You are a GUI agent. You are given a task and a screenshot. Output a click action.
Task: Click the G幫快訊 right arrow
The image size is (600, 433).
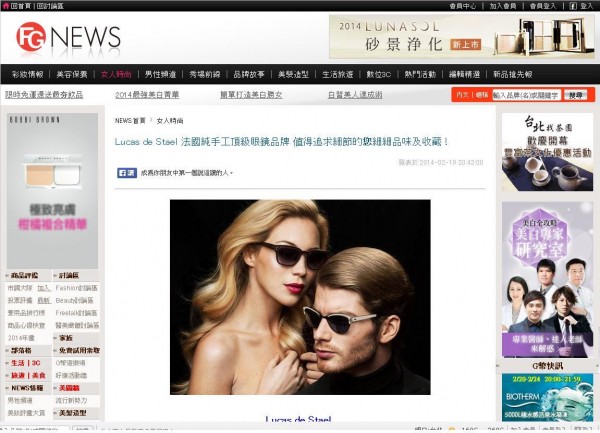point(596,366)
